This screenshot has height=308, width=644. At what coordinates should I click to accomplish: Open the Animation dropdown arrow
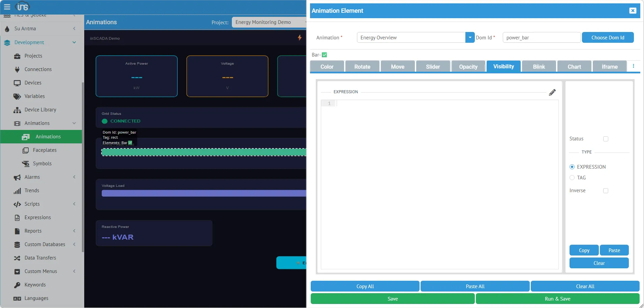tap(470, 37)
